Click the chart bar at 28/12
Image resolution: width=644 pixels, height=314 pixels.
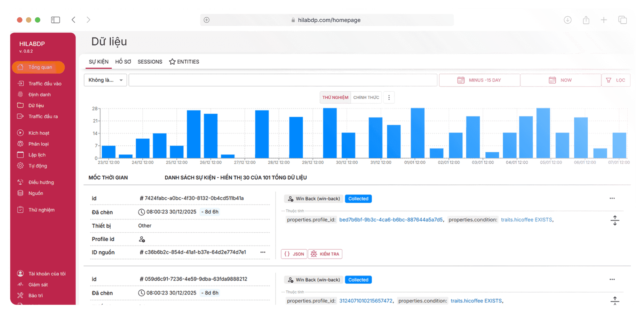point(262,134)
